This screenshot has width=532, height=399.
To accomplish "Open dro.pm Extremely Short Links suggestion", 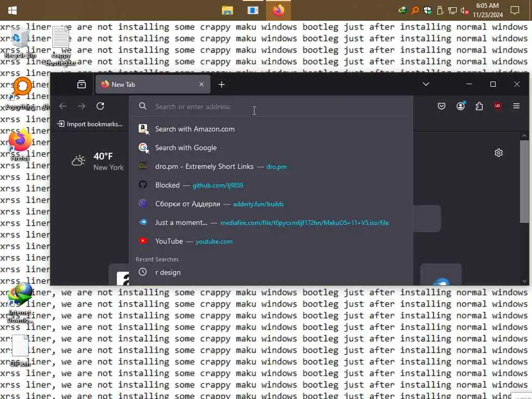I will (x=271, y=166).
